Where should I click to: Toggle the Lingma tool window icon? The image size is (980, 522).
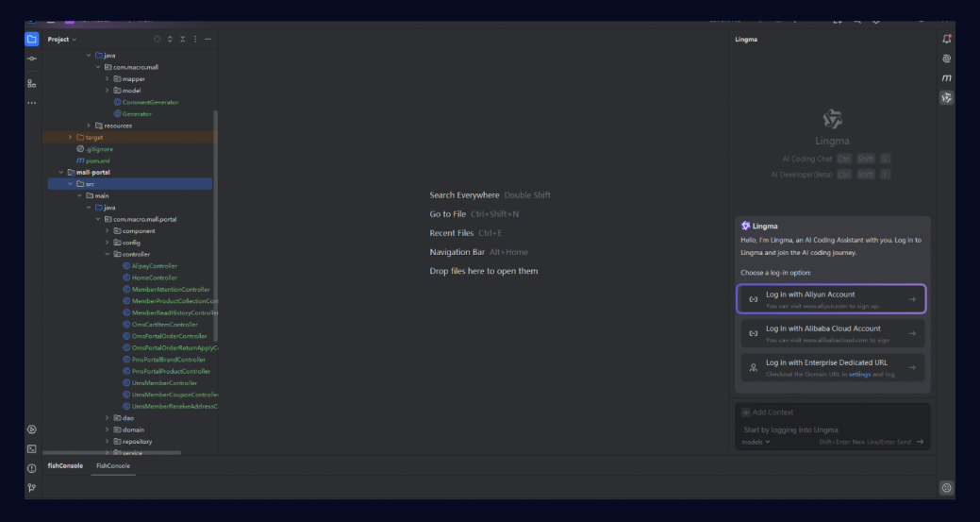click(947, 97)
